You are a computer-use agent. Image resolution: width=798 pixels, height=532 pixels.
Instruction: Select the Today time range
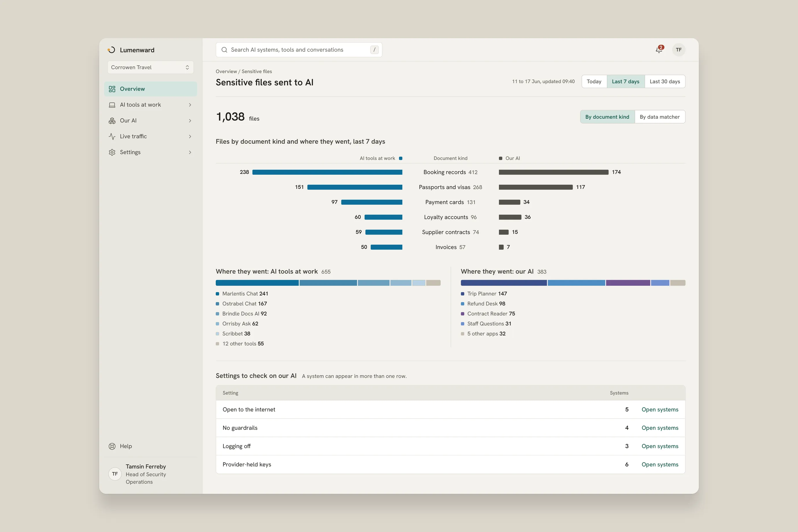(x=594, y=82)
